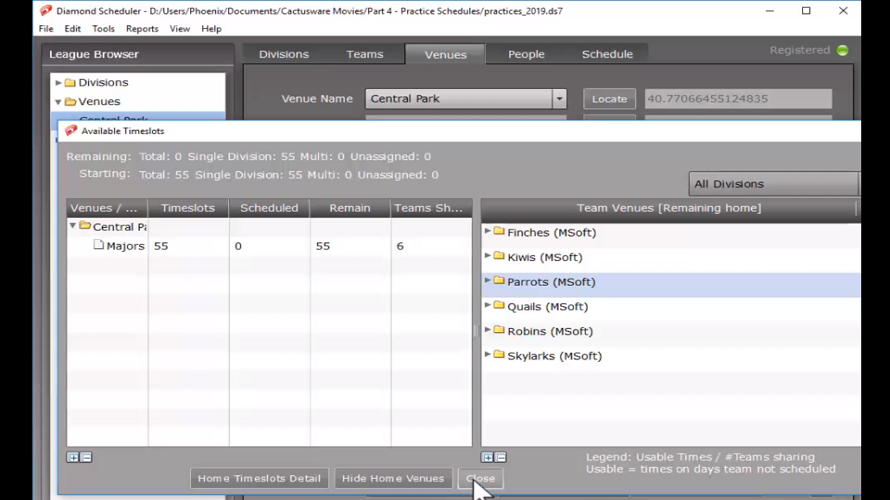Click expand-all plus icon under Team Venues list
The width and height of the screenshot is (890, 500).
(x=487, y=457)
